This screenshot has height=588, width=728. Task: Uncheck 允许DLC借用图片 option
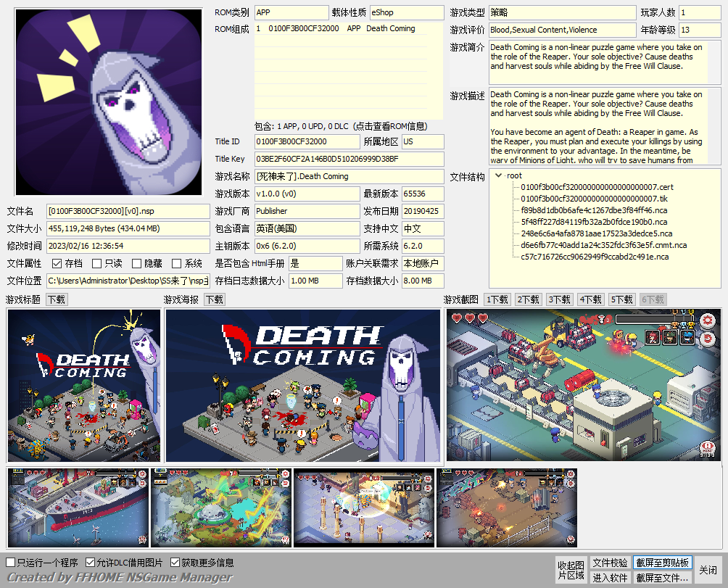[91, 563]
